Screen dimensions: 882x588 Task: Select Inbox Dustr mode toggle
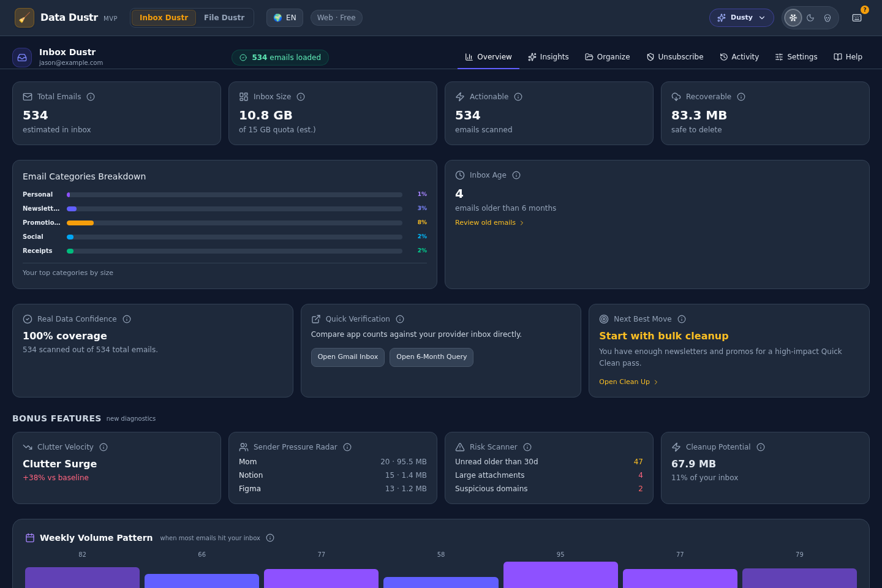[164, 18]
